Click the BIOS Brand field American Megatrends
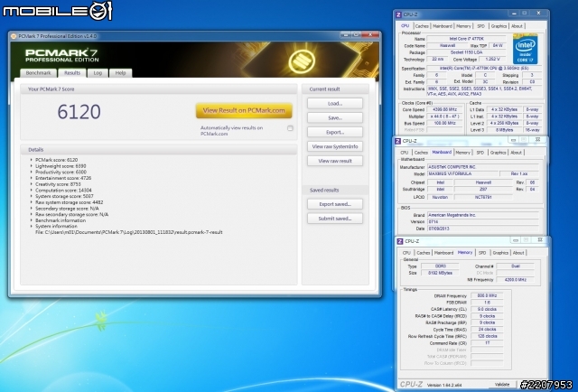 [483, 215]
